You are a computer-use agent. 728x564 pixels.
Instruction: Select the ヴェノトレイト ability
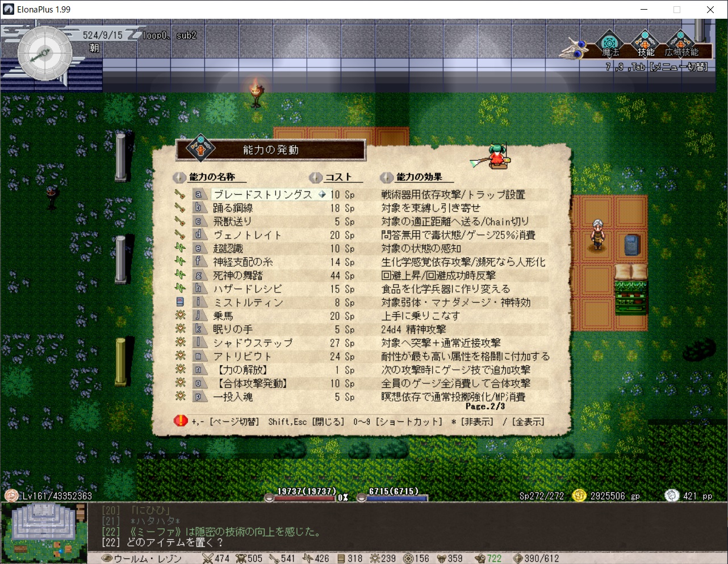[x=248, y=235]
